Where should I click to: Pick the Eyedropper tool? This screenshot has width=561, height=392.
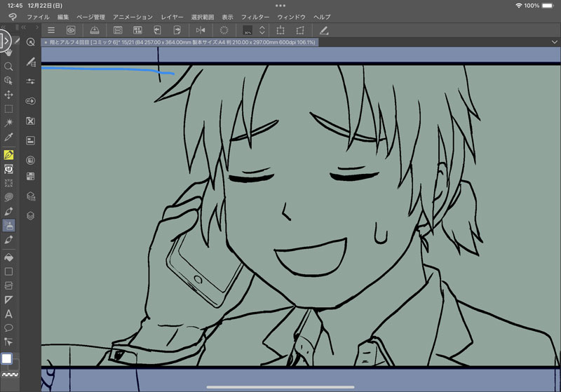[9, 137]
